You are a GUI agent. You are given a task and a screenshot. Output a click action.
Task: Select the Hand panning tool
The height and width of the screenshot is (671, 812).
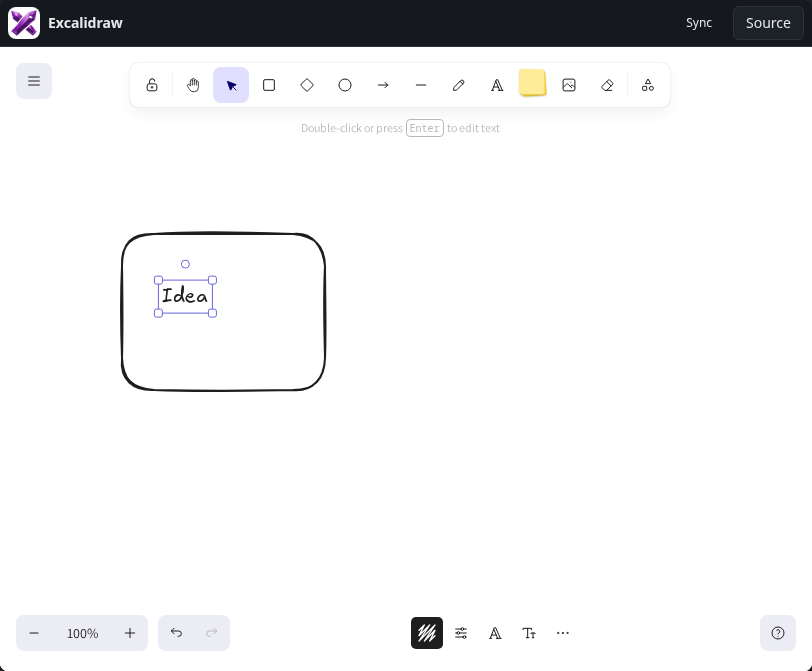point(193,85)
